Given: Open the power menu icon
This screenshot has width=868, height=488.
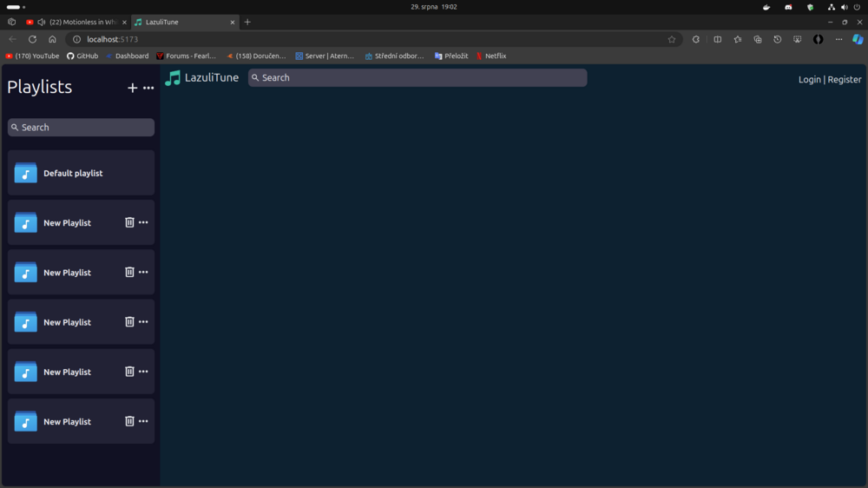Looking at the screenshot, I should coord(857,7).
